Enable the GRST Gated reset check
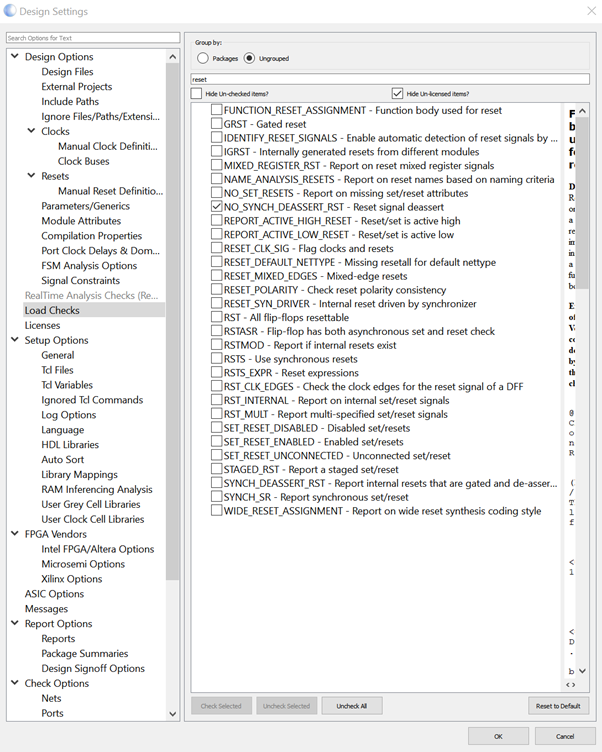The width and height of the screenshot is (602, 752). pyautogui.click(x=217, y=124)
